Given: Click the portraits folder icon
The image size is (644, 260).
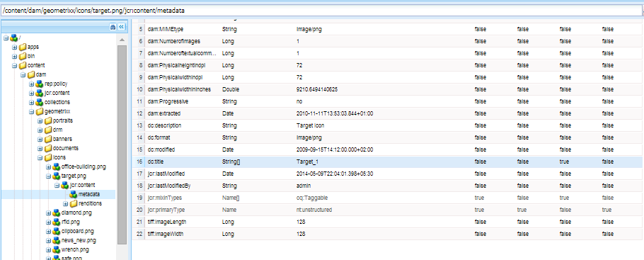Looking at the screenshot, I should coord(48,120).
